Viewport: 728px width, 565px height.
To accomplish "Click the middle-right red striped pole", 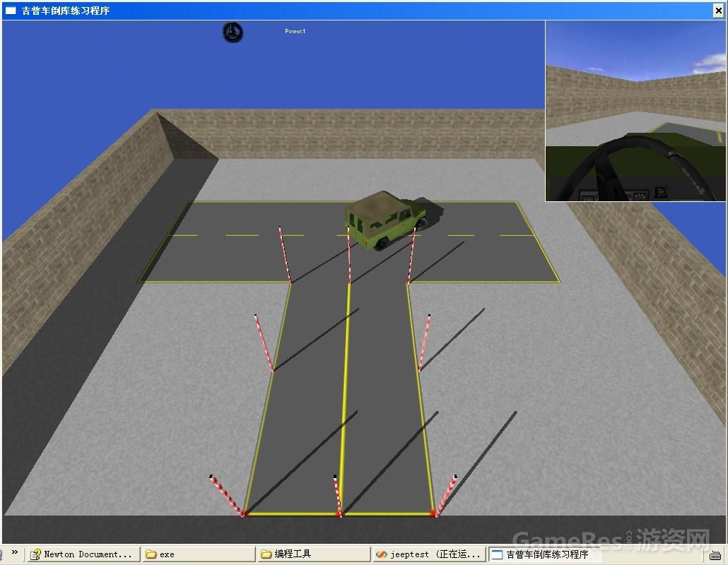I will 424,343.
